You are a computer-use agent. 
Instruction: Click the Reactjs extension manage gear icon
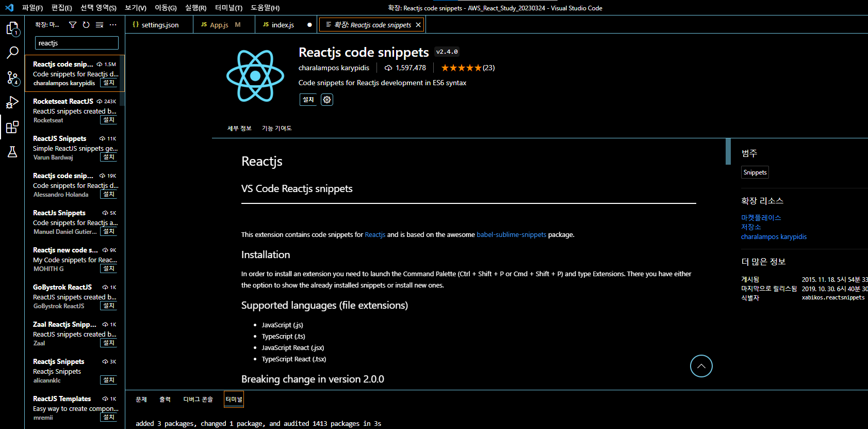327,100
